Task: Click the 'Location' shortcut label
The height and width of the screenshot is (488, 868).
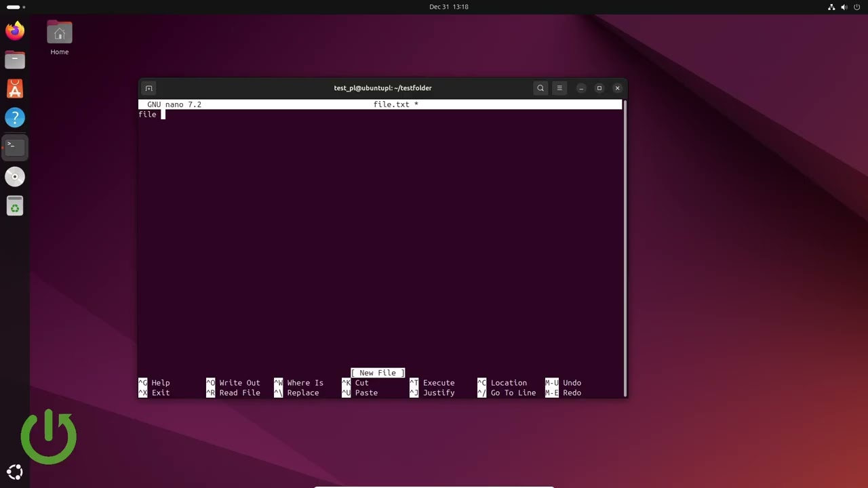Action: tap(509, 383)
